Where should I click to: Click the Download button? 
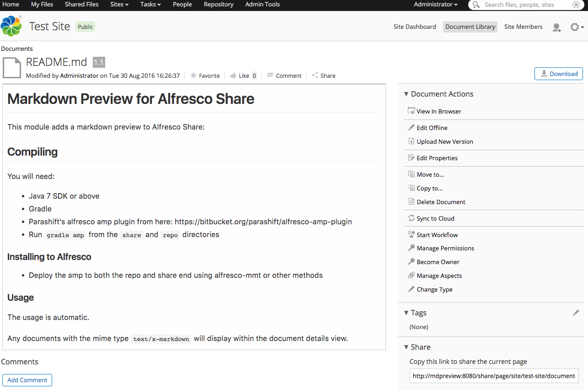click(559, 74)
